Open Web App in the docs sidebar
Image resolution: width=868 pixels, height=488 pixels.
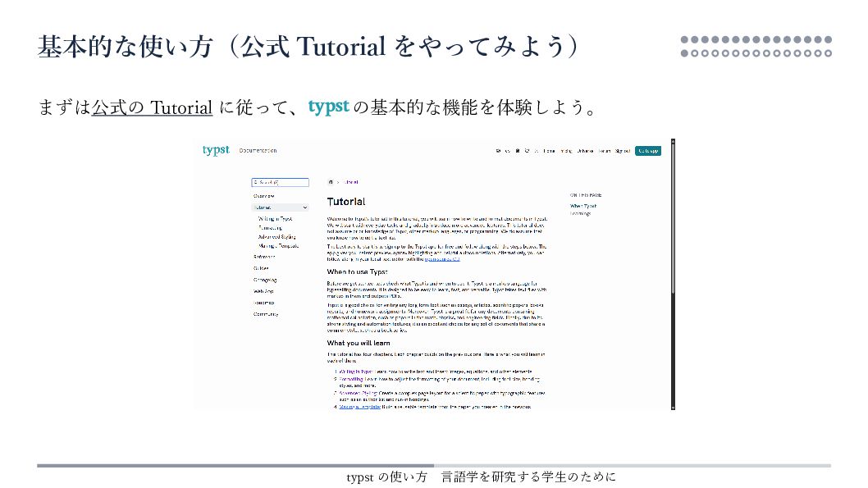(263, 291)
